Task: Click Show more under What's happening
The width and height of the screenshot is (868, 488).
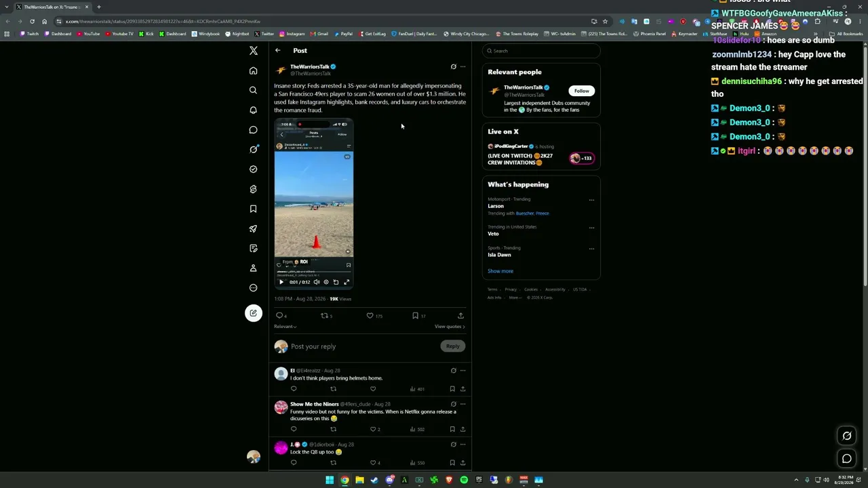Action: point(500,271)
